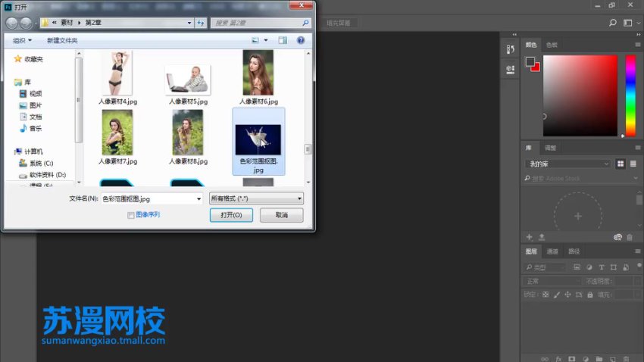Image resolution: width=644 pixels, height=362 pixels.
Task: Click the 图像序列 label link
Action: [x=148, y=214]
